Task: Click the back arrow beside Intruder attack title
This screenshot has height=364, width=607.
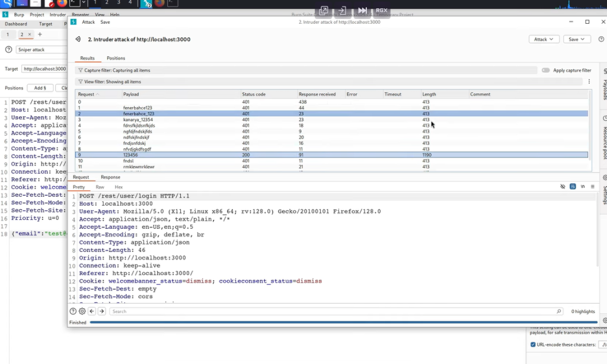Action: [78, 40]
